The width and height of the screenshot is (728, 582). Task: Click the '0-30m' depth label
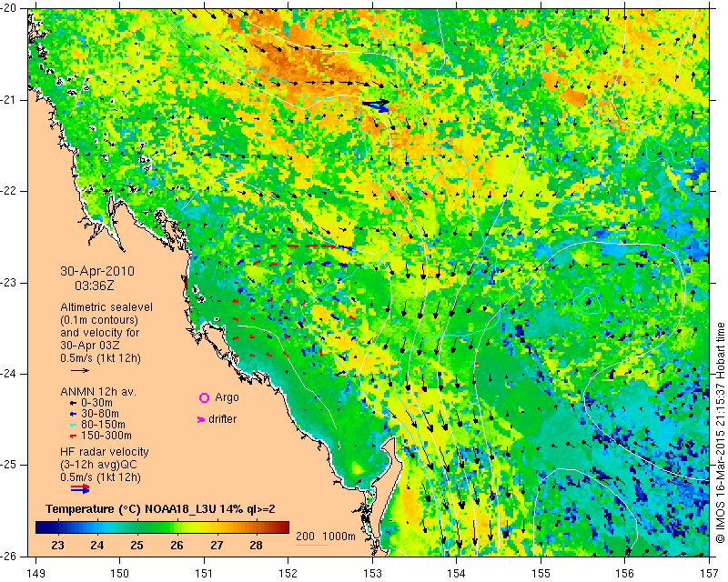pyautogui.click(x=96, y=403)
